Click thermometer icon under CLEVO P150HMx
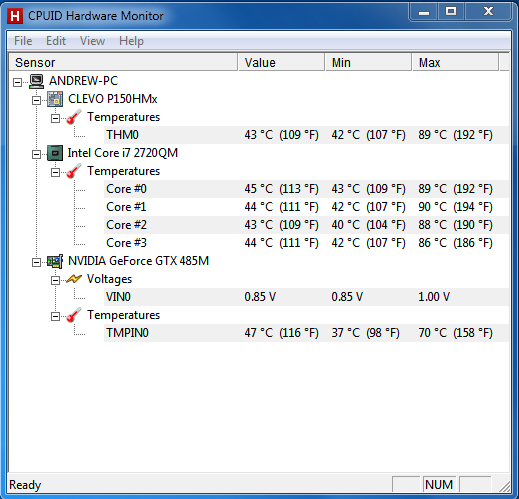This screenshot has height=499, width=519. (74, 117)
